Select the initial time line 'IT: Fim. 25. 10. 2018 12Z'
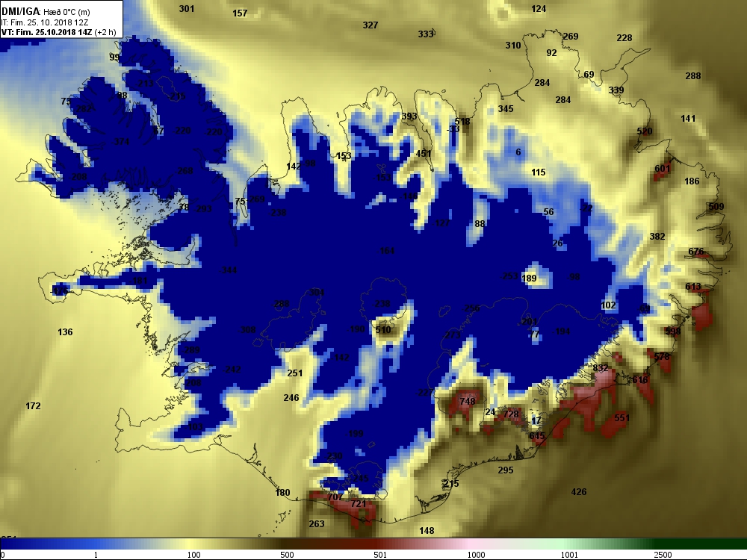Screen dimensions: 747x560 (x=45, y=22)
